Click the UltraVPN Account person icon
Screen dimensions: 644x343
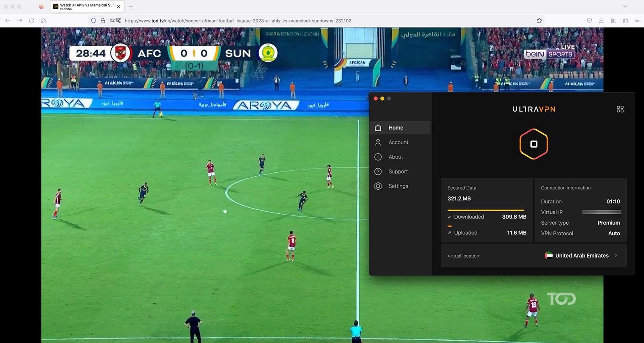point(378,142)
